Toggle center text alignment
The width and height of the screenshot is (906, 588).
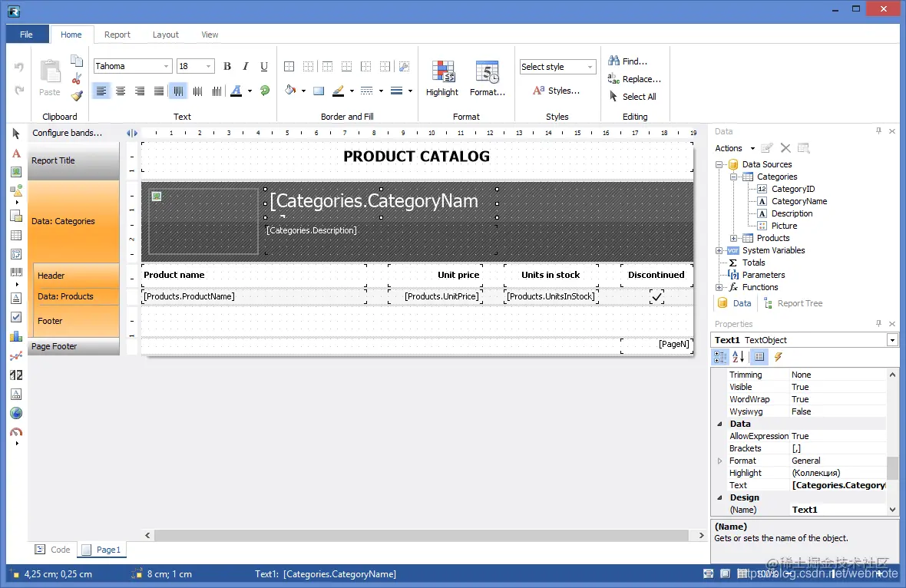(121, 91)
